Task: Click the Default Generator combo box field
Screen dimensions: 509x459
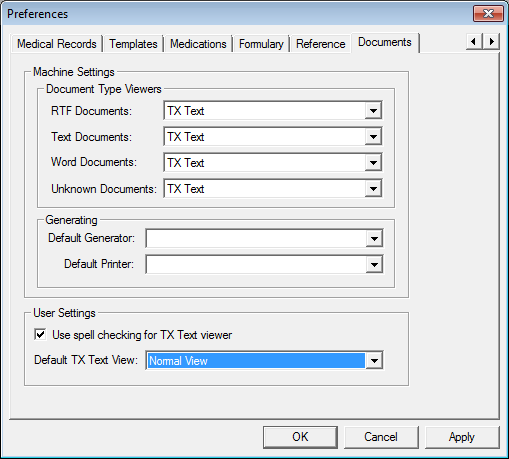Action: click(x=264, y=239)
